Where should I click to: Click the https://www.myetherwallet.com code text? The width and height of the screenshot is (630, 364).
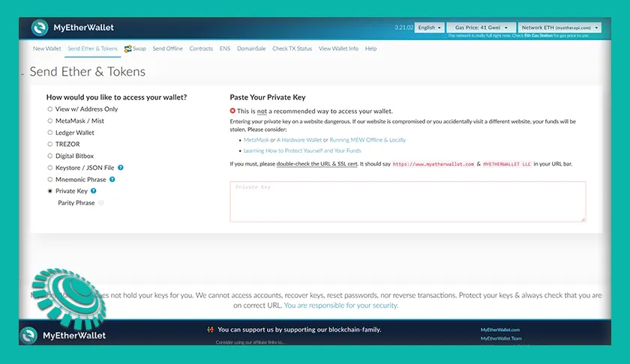click(x=433, y=164)
